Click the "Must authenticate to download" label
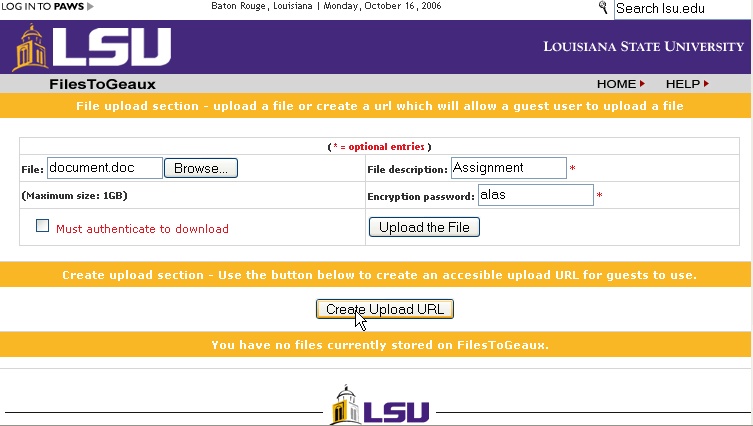Image resolution: width=753 pixels, height=426 pixels. pyautogui.click(x=142, y=229)
